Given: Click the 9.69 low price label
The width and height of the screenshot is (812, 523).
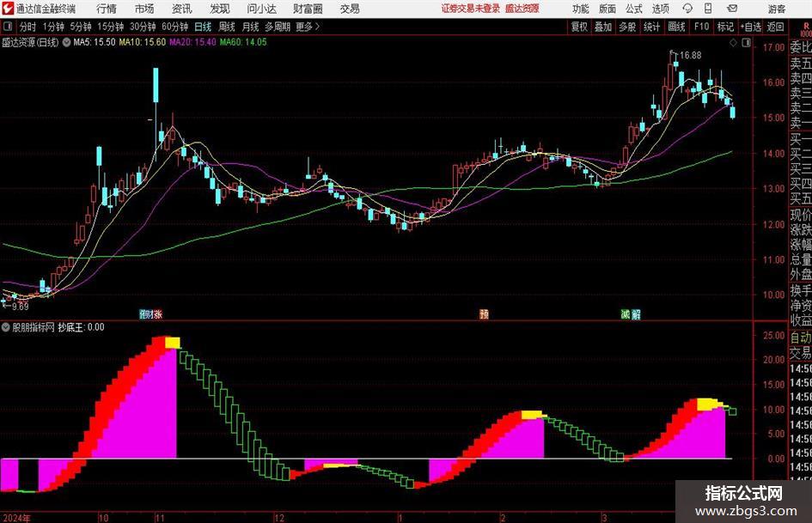Looking at the screenshot, I should pos(20,307).
